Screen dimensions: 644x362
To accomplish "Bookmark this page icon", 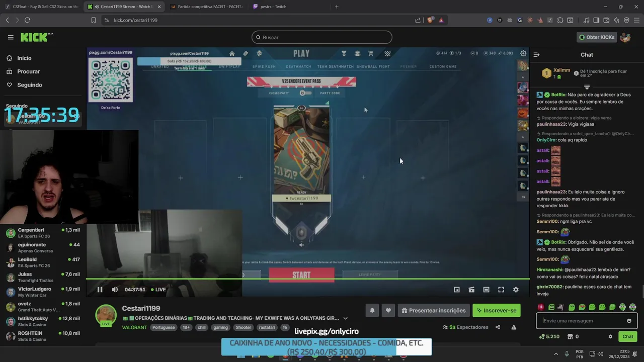I will [x=93, y=20].
